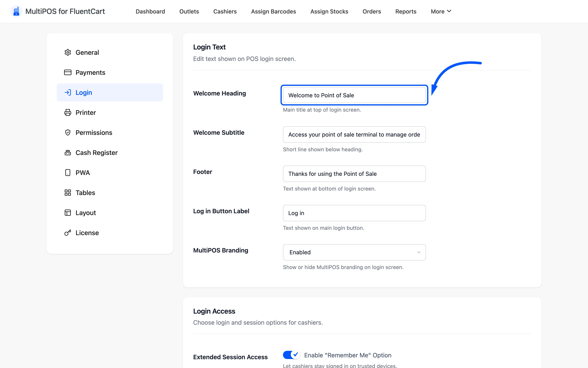Viewport: 588px width, 368px height.
Task: Click "Main title at top of login screen." hint
Action: click(322, 110)
